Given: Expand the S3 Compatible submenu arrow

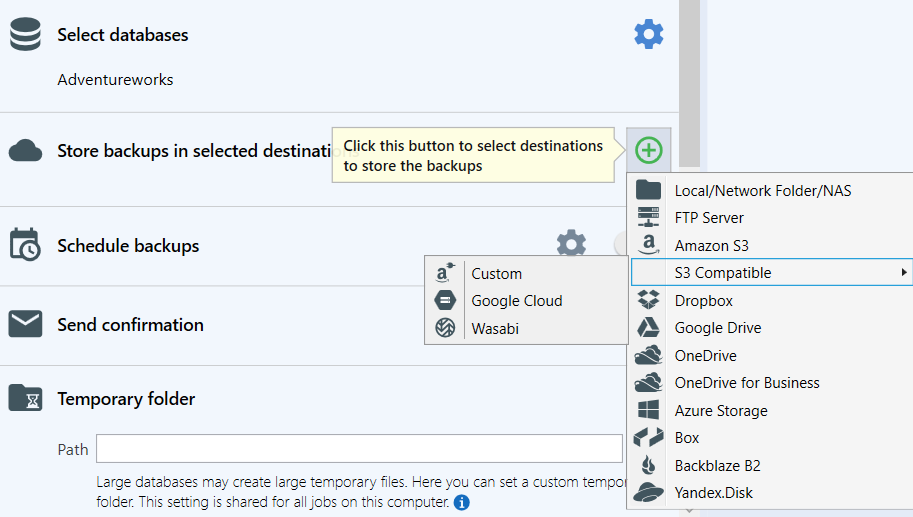Looking at the screenshot, I should [903, 272].
